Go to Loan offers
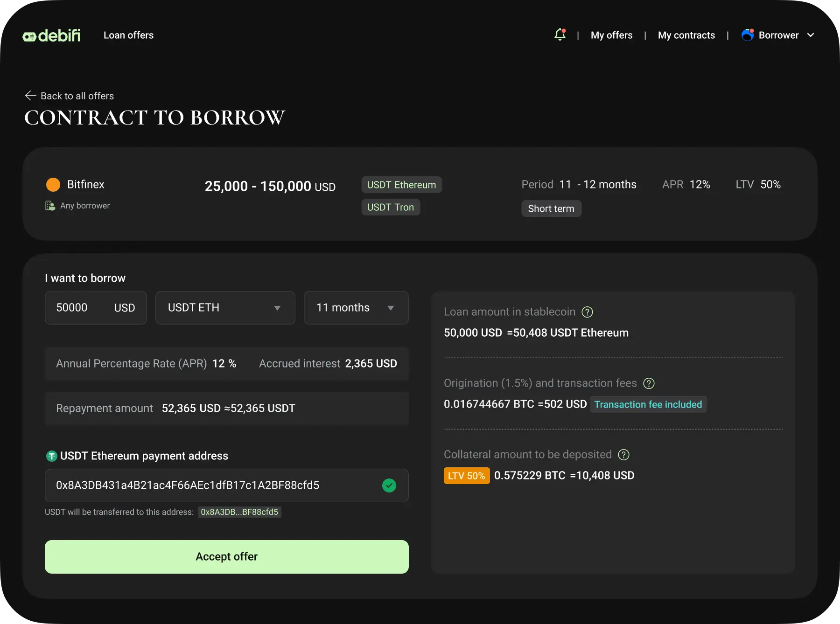The height and width of the screenshot is (624, 840). point(128,35)
